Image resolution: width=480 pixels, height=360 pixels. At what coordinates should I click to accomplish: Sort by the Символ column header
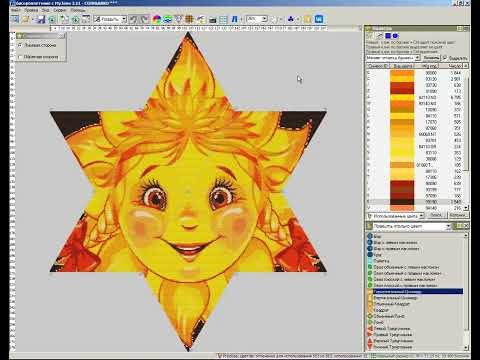pos(378,66)
